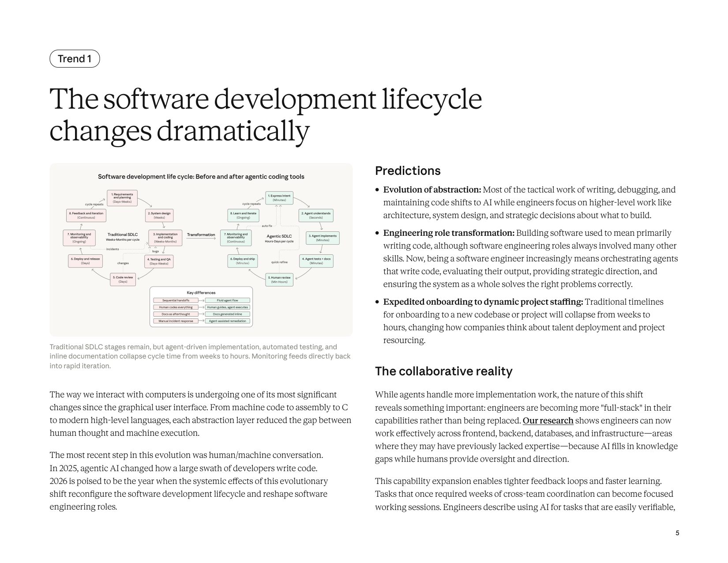
Task: Select the "3. Agent implements" node
Action: 322,238
